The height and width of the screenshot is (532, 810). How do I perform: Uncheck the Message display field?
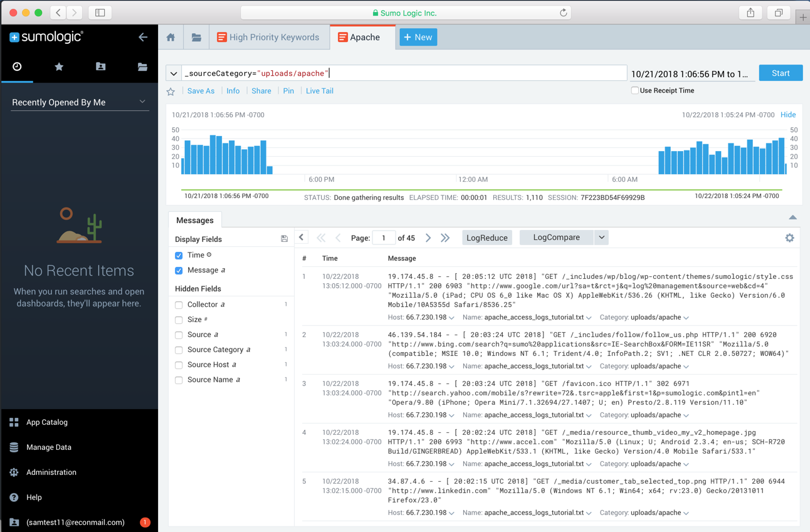(179, 271)
